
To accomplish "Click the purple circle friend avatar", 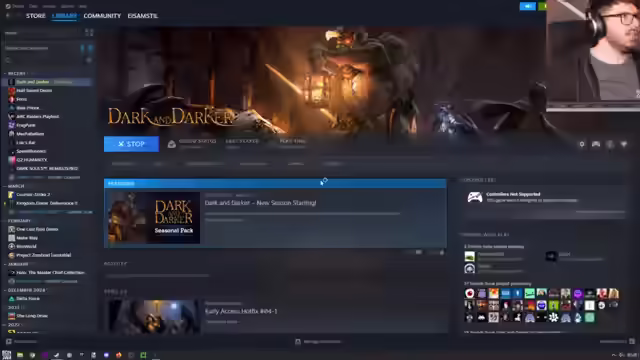I will coord(578,293).
